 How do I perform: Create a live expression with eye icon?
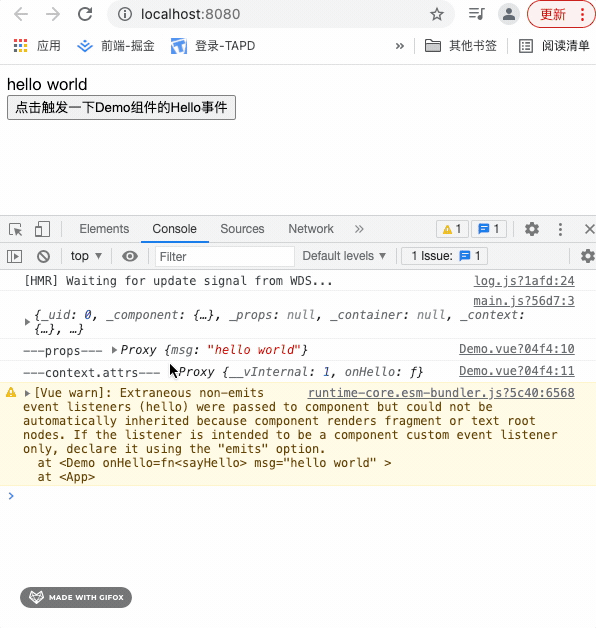coord(130,256)
